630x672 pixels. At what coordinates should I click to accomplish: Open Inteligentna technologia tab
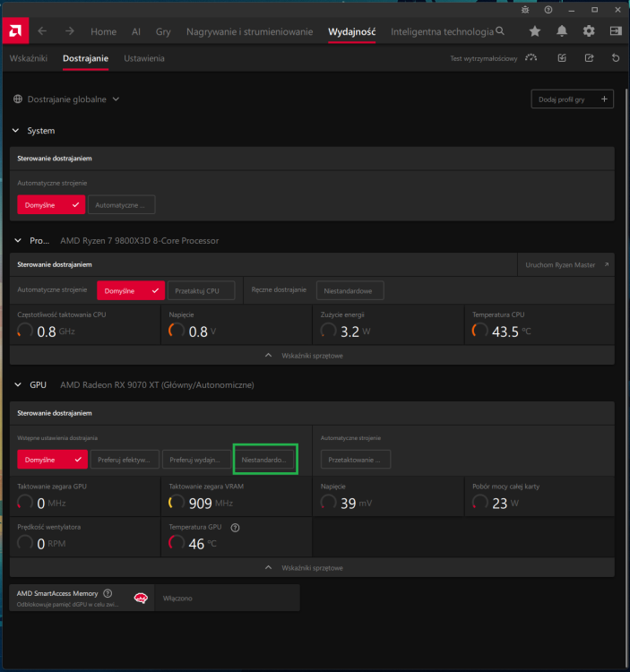[x=442, y=31]
